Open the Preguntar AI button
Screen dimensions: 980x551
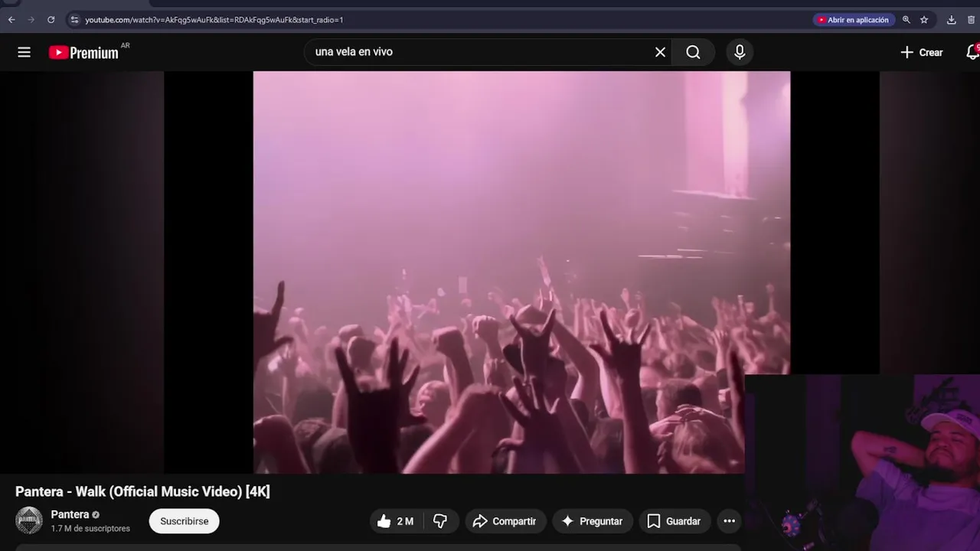click(x=593, y=521)
